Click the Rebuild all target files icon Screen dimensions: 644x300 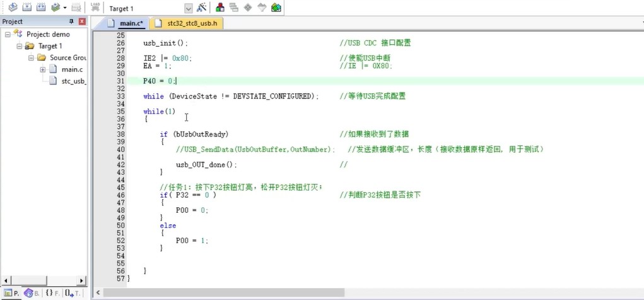tap(40, 7)
